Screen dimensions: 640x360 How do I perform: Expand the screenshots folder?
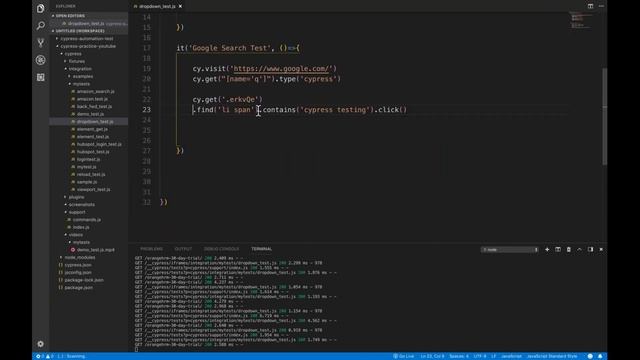(82, 204)
